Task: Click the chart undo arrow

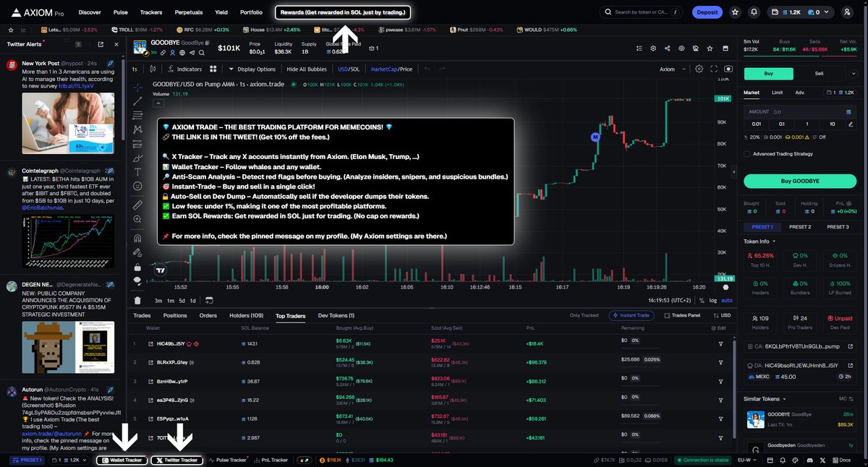Action: tap(427, 69)
